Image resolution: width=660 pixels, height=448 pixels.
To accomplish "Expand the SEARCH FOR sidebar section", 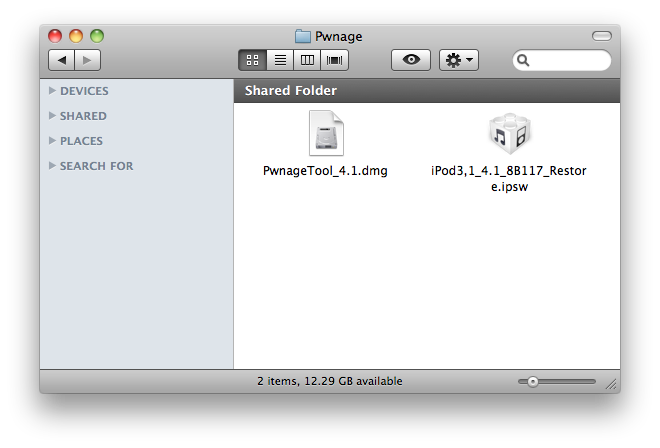I will coord(52,166).
